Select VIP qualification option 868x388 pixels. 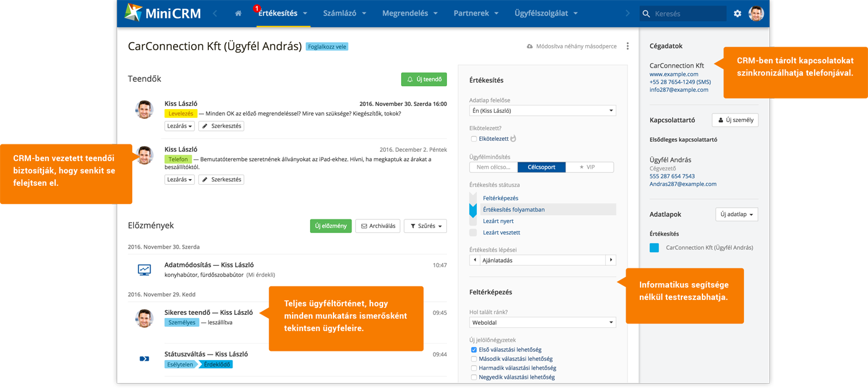tap(590, 167)
